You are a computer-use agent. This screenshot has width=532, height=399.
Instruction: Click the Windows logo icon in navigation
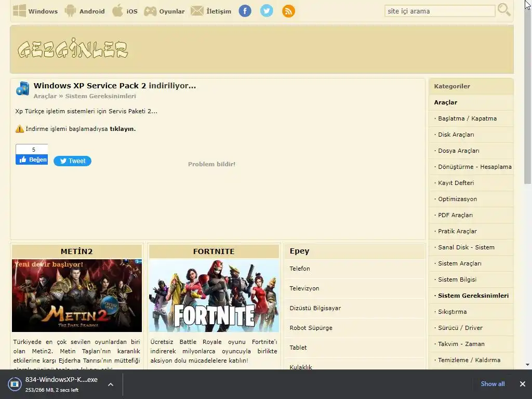click(19, 11)
